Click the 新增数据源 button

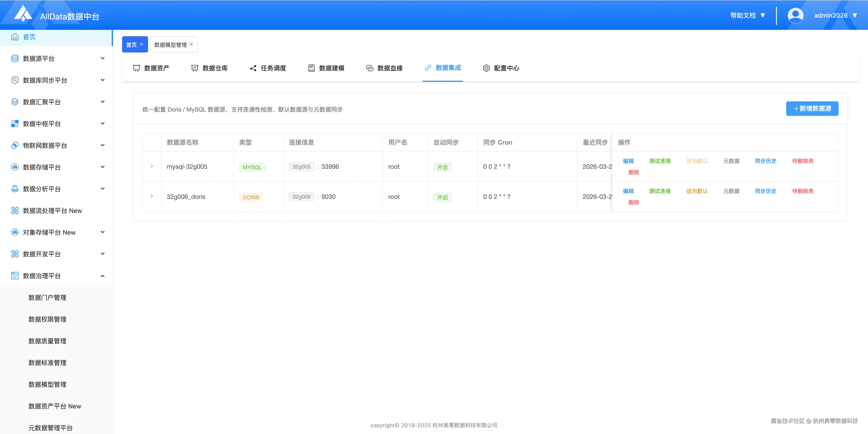[812, 109]
